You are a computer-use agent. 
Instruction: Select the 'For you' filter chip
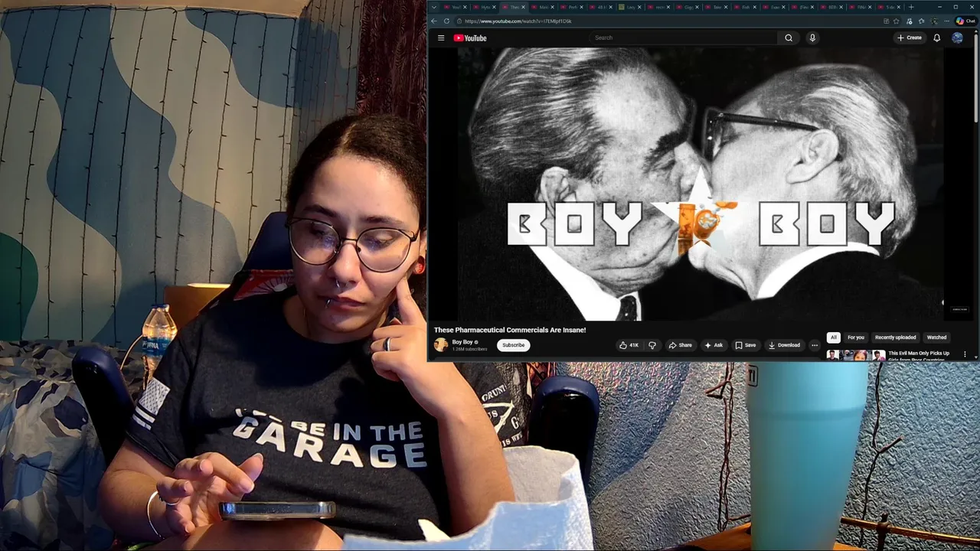[x=856, y=337]
